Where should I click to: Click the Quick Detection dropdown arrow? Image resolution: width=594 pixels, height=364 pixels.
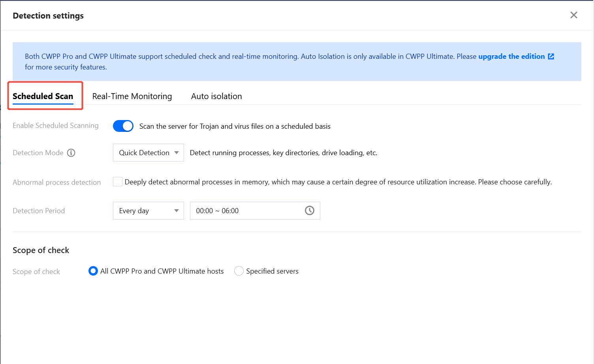177,153
